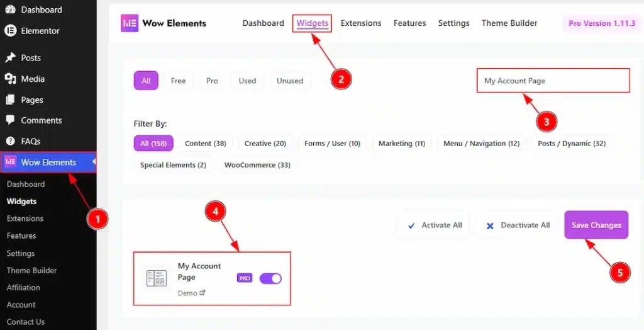644x330 pixels.
Task: Open Settings in sidebar submenu
Action: [x=21, y=253]
